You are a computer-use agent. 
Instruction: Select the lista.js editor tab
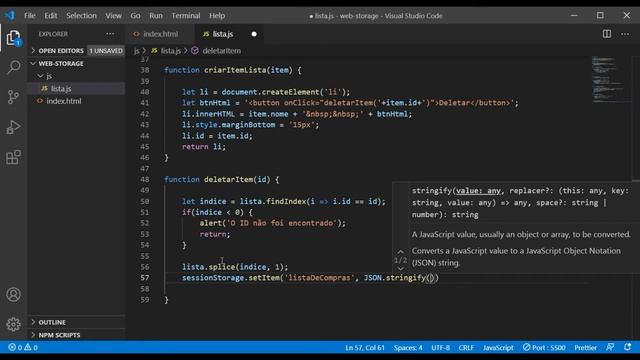pos(222,34)
